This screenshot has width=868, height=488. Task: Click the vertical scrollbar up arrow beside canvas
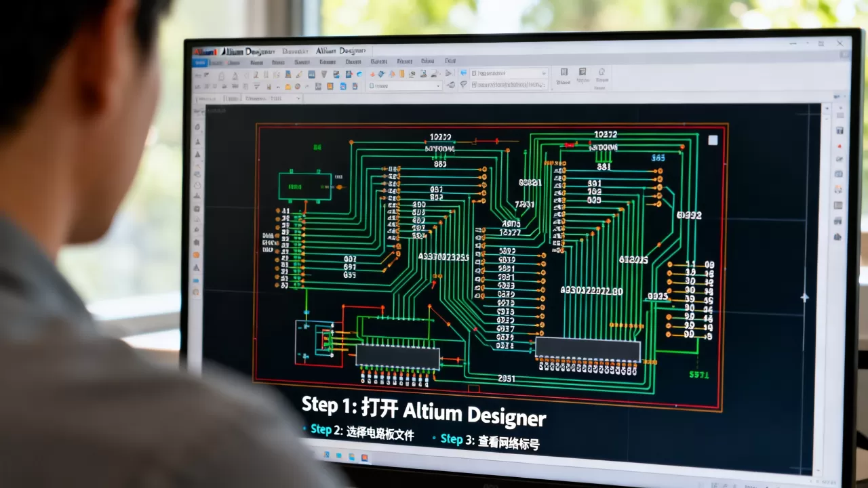[827, 108]
